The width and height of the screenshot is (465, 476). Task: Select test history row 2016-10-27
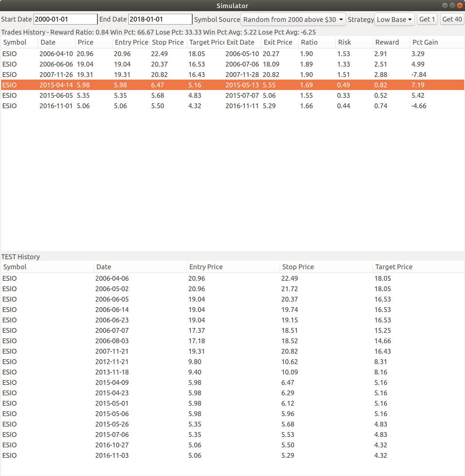click(x=232, y=445)
